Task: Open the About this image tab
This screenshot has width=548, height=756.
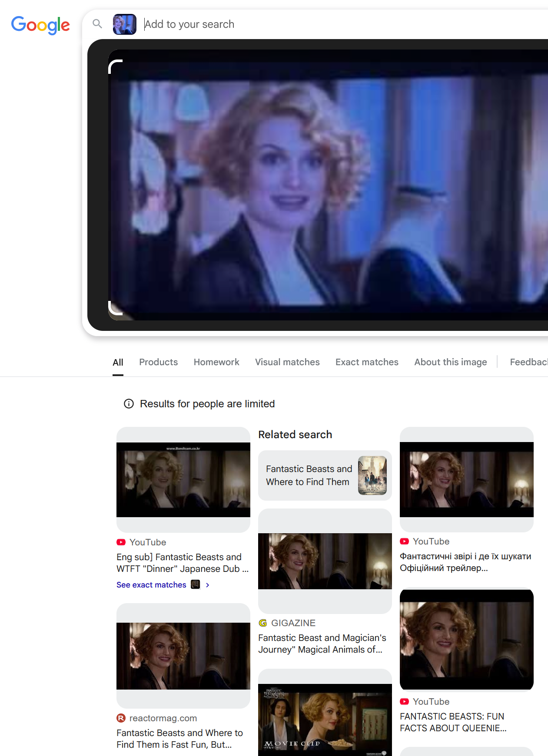Action: [451, 362]
